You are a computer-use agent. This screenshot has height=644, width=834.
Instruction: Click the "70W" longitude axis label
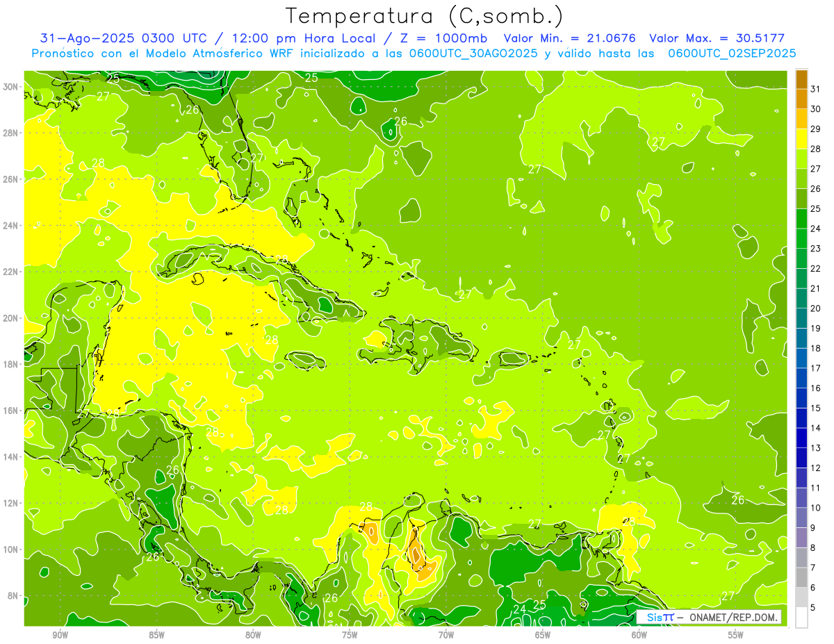446,635
